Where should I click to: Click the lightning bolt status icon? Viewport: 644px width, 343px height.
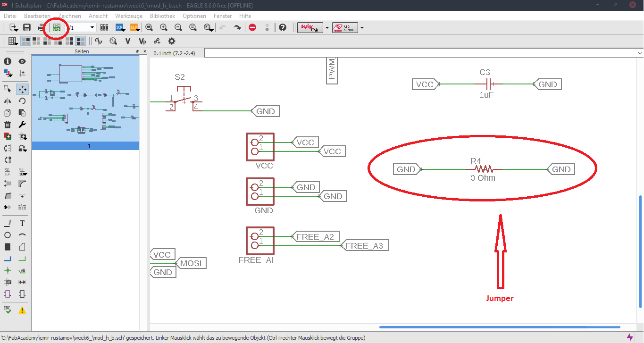(x=630, y=337)
